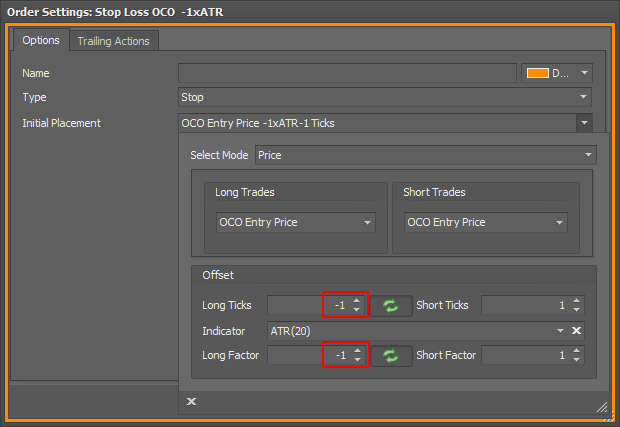Increase Short Ticks with up arrow
Viewport: 620px width, 427px height.
[x=577, y=301]
